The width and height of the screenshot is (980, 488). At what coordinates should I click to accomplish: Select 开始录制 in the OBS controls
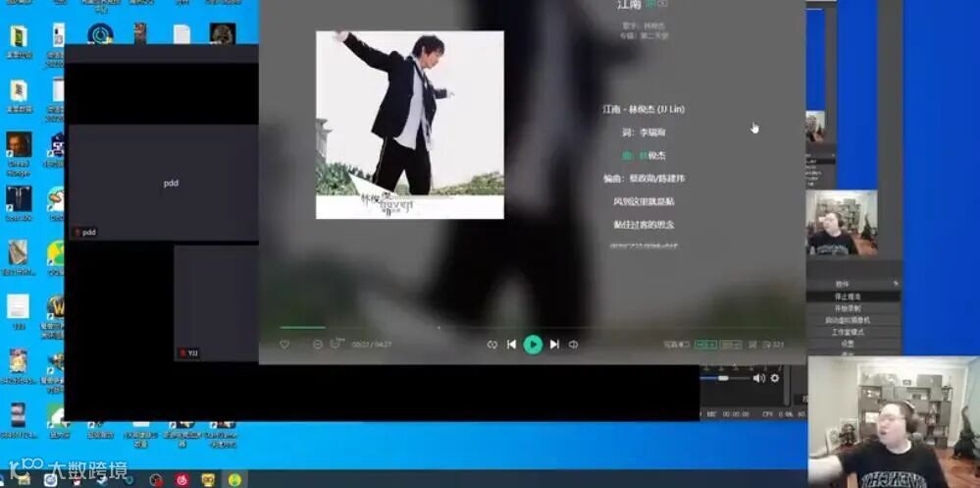(848, 308)
